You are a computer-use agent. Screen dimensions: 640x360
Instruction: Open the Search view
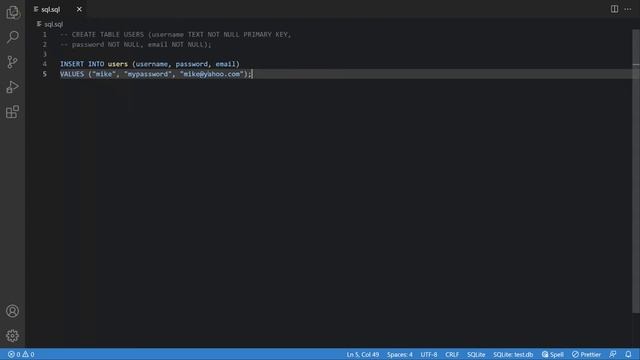pos(13,37)
